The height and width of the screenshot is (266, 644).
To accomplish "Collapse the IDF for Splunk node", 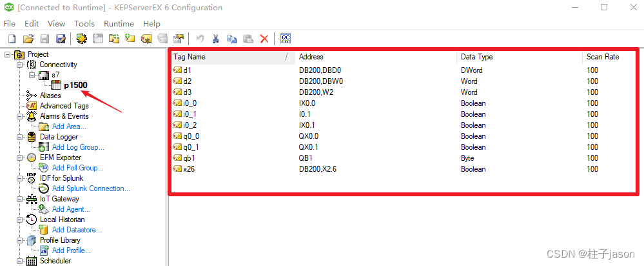I will 20,178.
